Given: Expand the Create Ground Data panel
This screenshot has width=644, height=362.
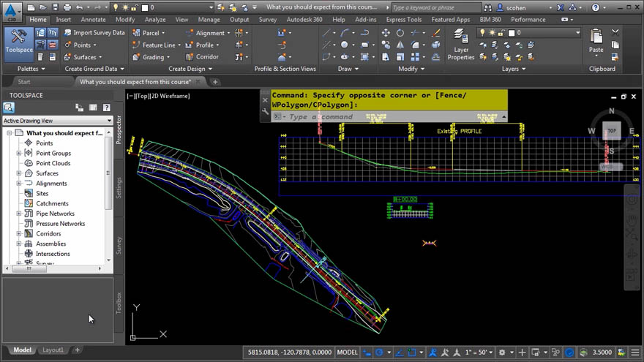Looking at the screenshot, I should tap(94, 69).
